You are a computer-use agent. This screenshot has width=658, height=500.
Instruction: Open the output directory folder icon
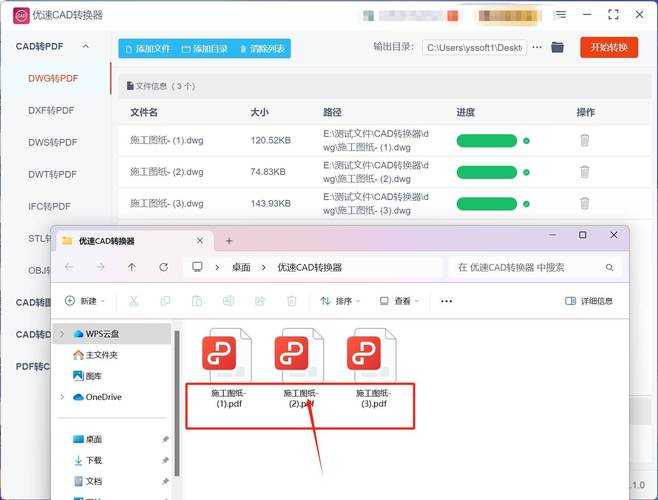point(558,48)
